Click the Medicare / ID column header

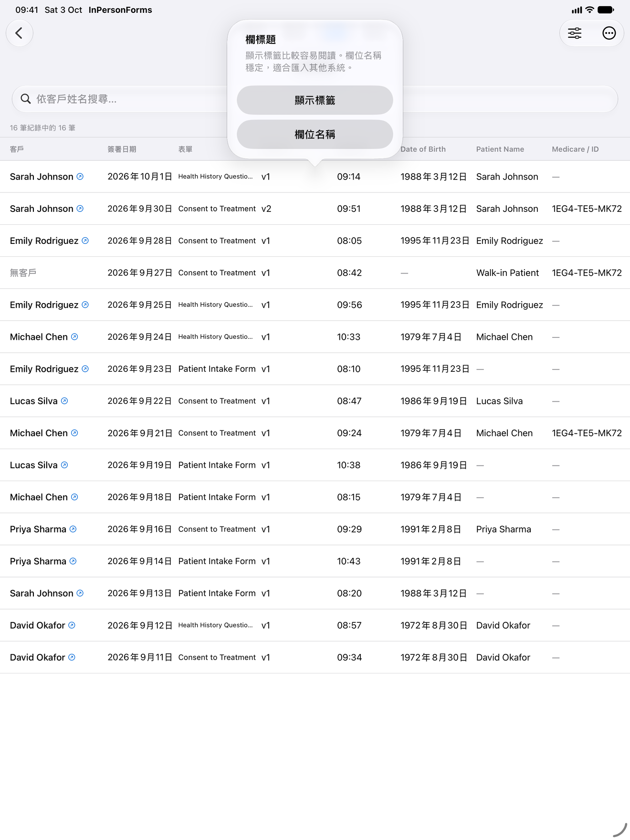click(575, 149)
